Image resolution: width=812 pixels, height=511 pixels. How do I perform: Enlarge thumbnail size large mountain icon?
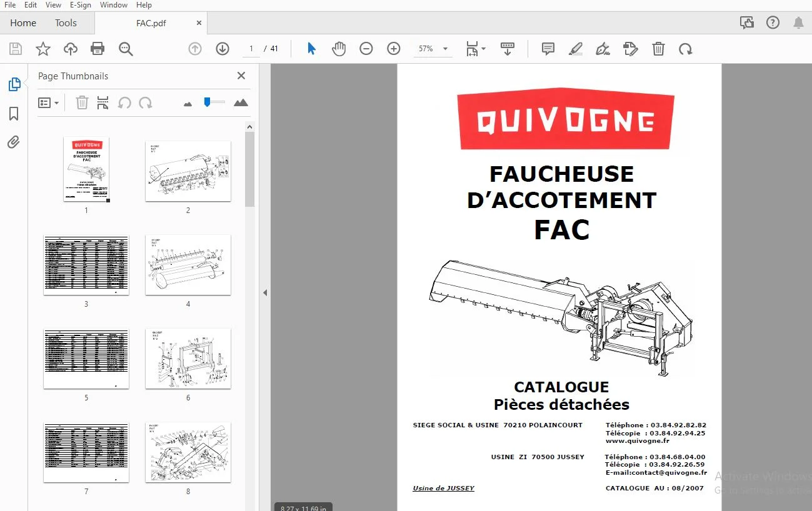pos(241,103)
